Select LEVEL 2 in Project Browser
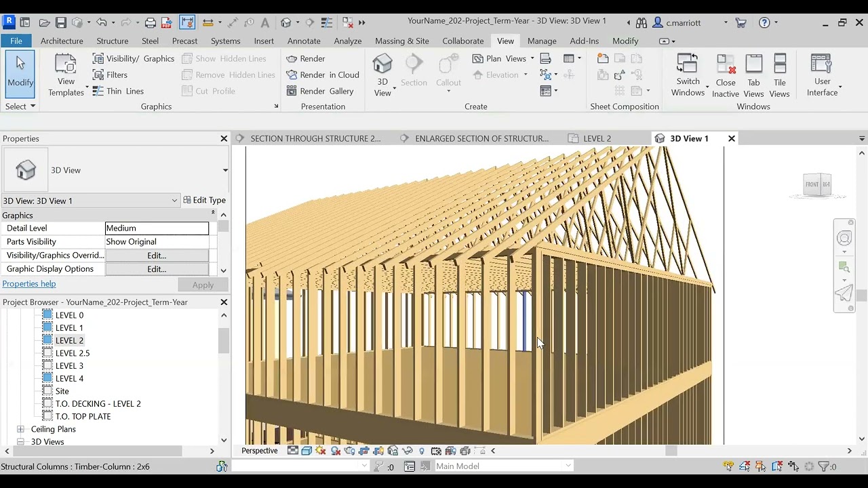The height and width of the screenshot is (488, 868). (x=69, y=340)
